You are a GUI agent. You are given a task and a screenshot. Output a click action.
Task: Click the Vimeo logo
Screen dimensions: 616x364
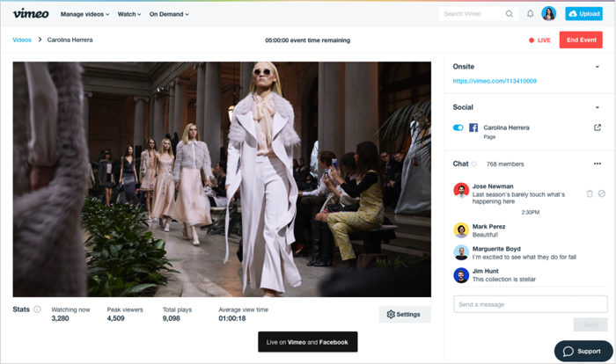(x=31, y=14)
